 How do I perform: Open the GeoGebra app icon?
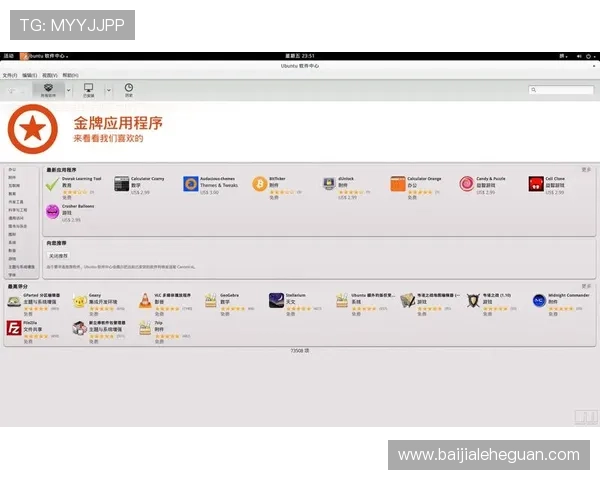[210, 300]
